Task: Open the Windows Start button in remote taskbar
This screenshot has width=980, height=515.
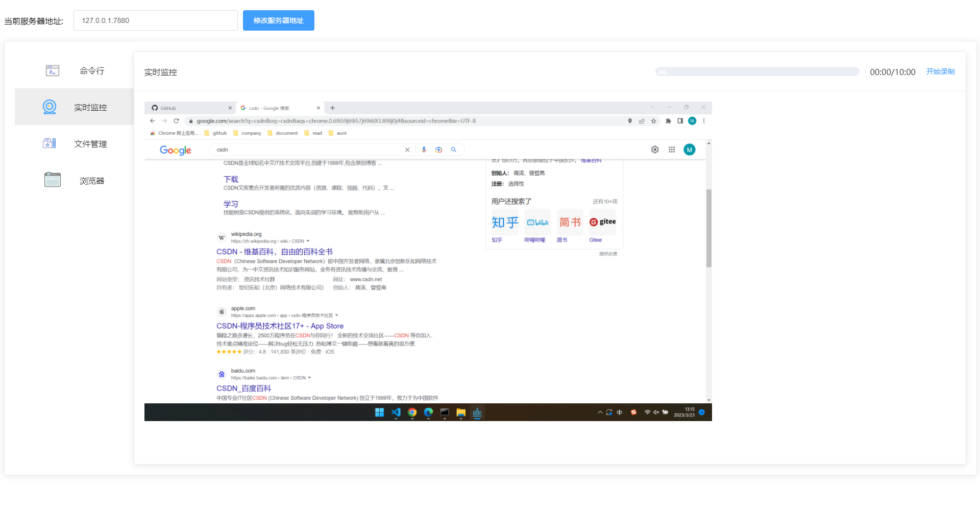Action: 379,412
